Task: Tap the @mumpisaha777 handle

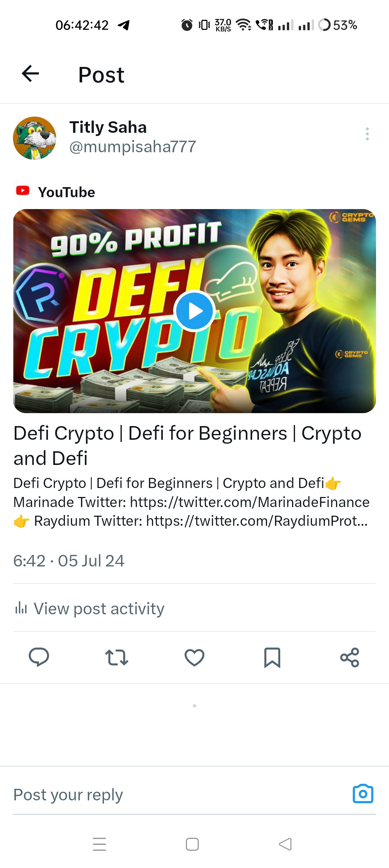Action: tap(133, 147)
